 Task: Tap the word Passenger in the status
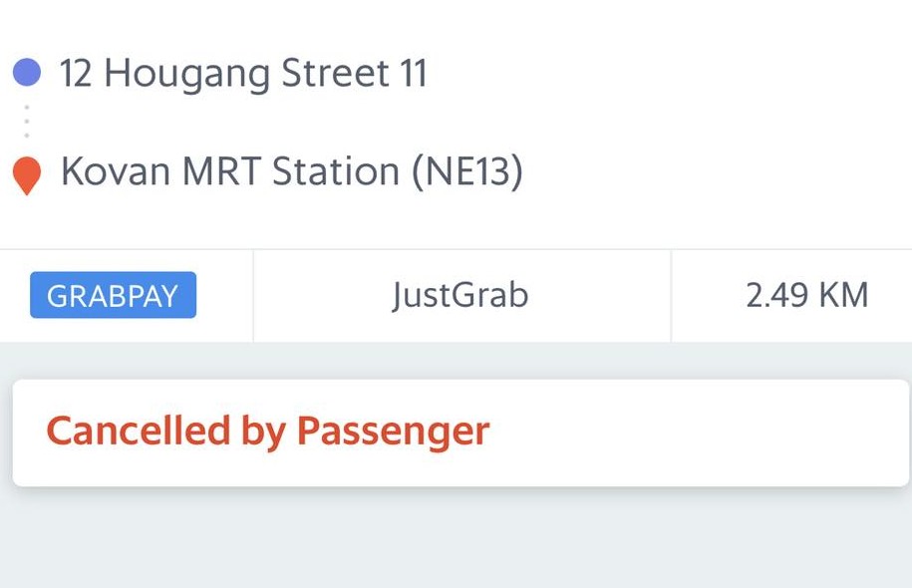(393, 433)
